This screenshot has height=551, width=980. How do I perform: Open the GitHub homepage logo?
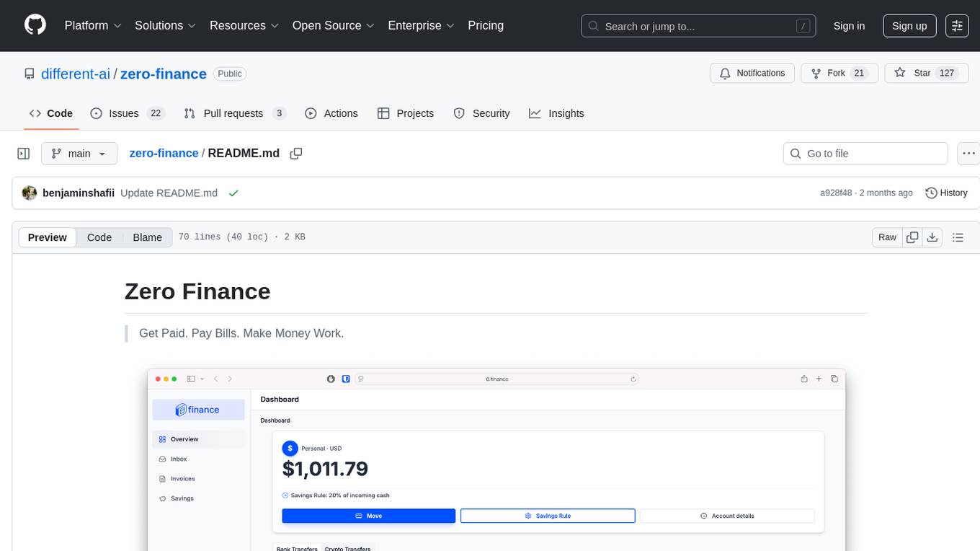(x=35, y=25)
